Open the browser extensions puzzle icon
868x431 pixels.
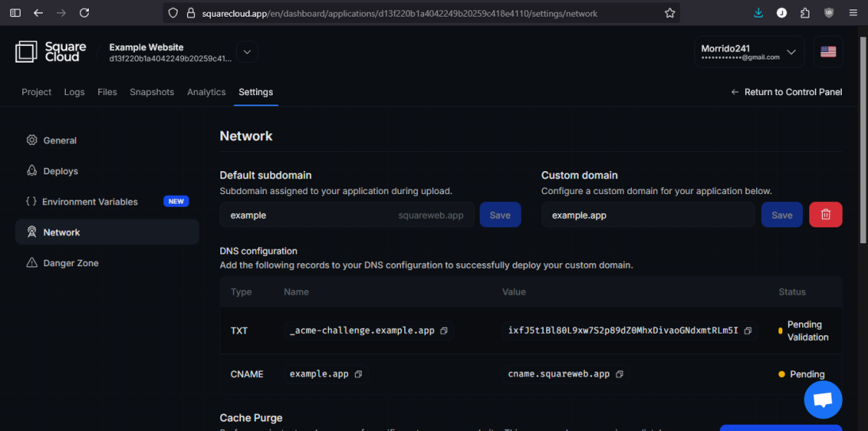[x=805, y=13]
